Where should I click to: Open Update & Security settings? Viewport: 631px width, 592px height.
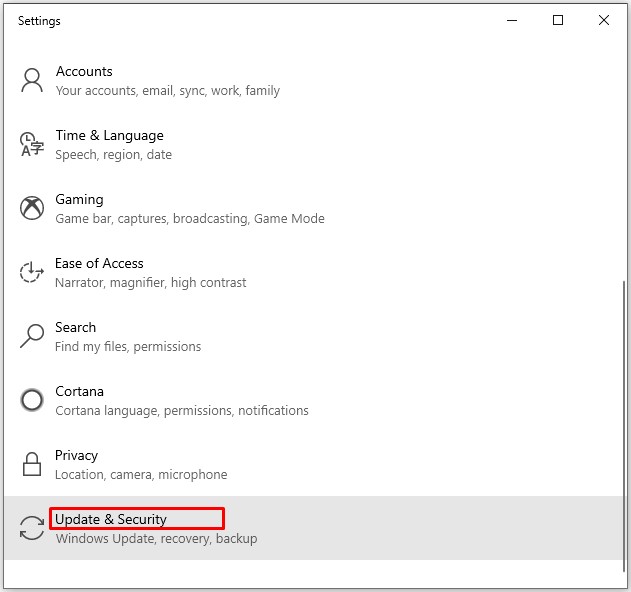coord(111,519)
